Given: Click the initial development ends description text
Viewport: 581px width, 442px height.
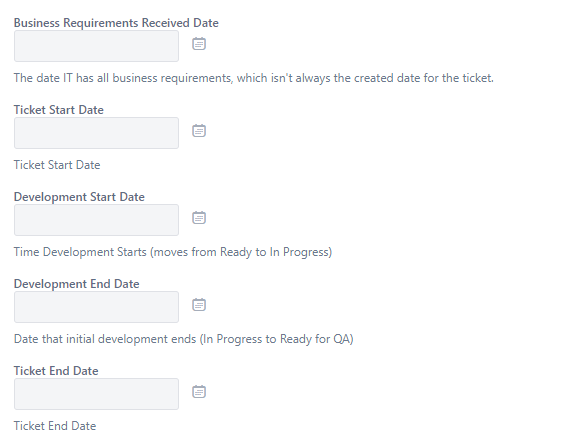Looking at the screenshot, I should click(x=183, y=339).
